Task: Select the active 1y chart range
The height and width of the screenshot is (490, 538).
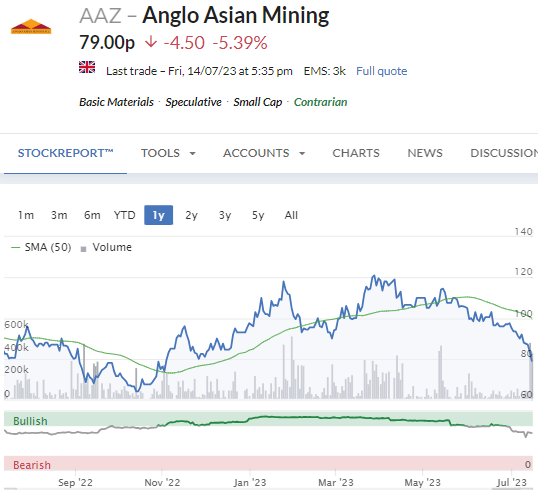Action: point(159,215)
